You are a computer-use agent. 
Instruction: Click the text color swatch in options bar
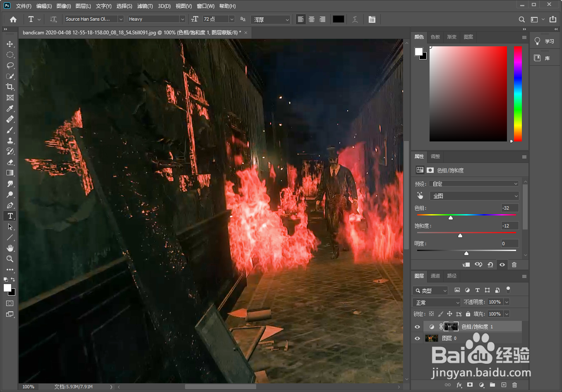339,19
